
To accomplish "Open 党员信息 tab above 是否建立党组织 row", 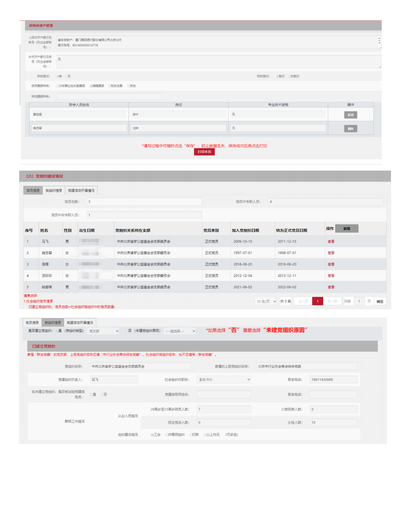I will click(32, 323).
